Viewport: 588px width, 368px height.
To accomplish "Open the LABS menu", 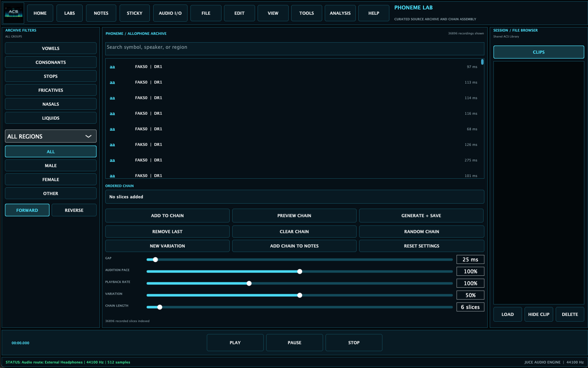I will pos(70,13).
